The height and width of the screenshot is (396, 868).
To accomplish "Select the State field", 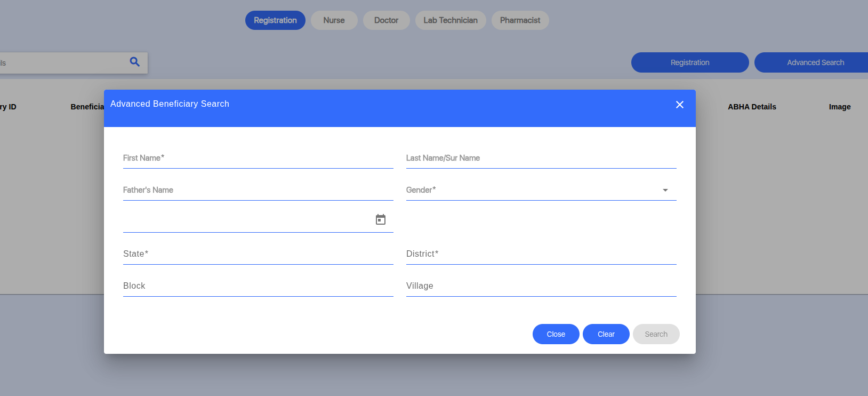I will (258, 254).
